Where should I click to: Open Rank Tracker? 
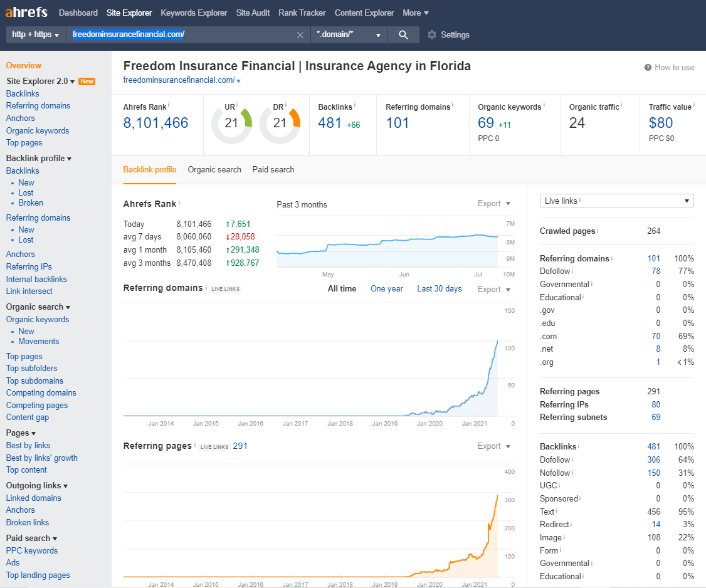[302, 13]
